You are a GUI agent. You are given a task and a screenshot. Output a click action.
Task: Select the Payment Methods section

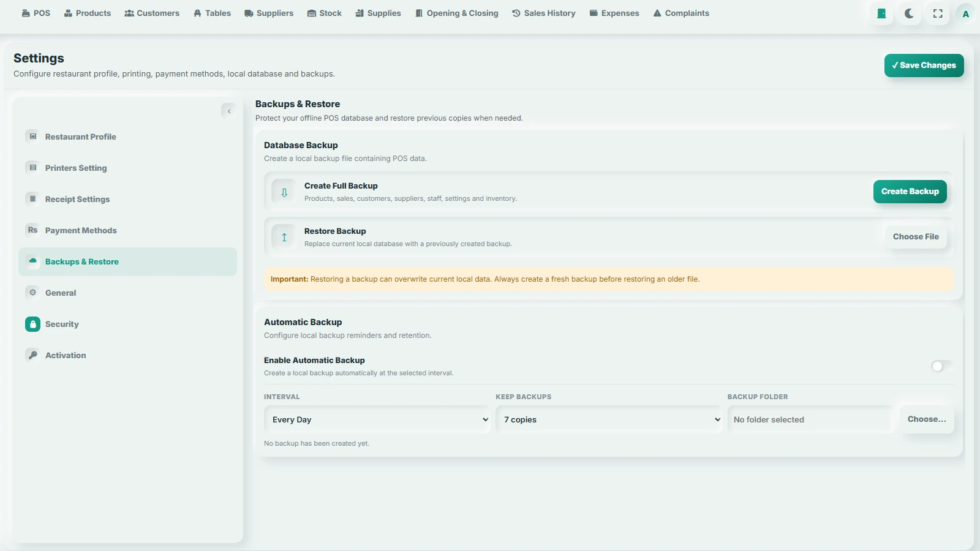pos(127,230)
